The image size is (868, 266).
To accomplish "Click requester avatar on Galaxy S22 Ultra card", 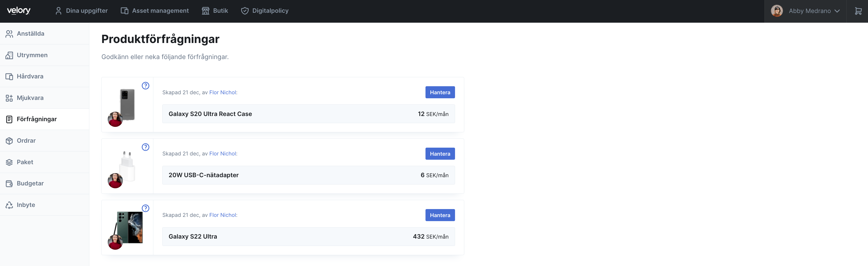I will click(115, 242).
